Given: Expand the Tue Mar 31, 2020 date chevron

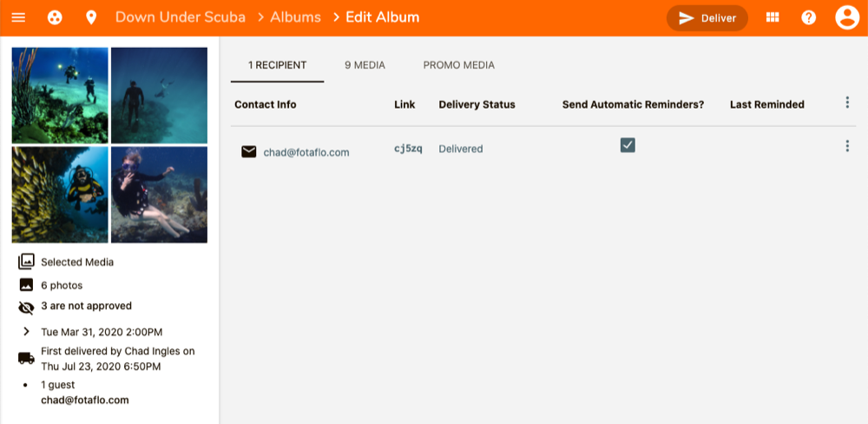Looking at the screenshot, I should (x=26, y=331).
